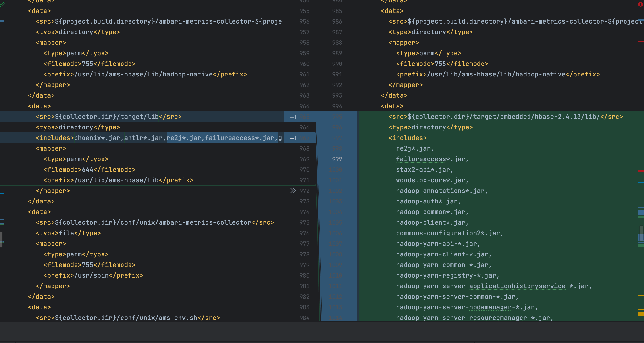The image size is (644, 343).
Task: Click the vertical scrollbar thumb of the right pane
Action: click(642, 233)
